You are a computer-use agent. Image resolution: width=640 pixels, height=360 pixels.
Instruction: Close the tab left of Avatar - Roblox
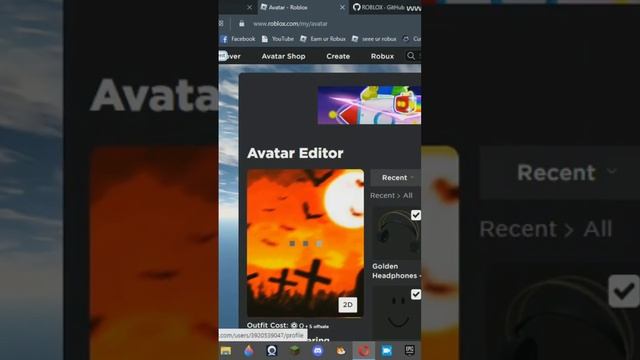tap(249, 7)
